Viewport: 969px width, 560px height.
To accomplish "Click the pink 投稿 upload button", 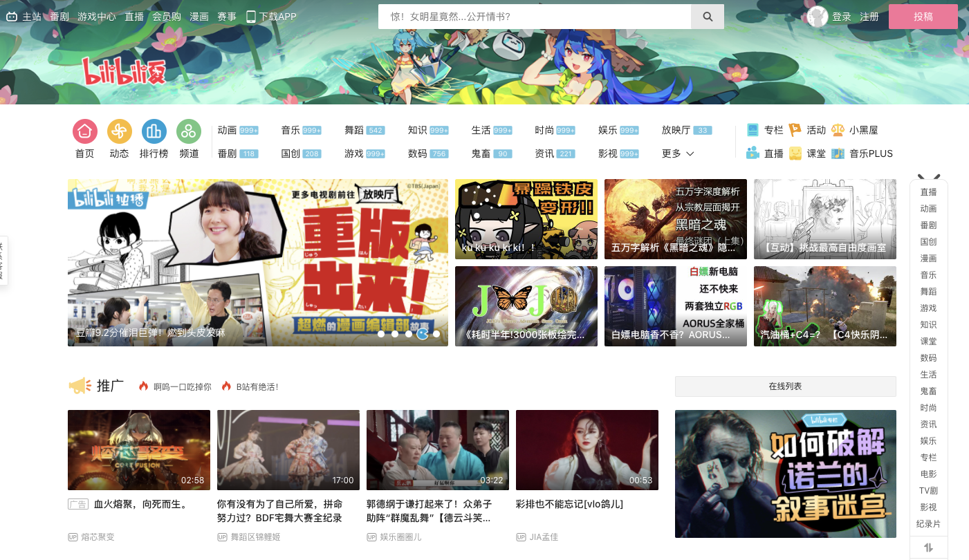I will pos(923,17).
